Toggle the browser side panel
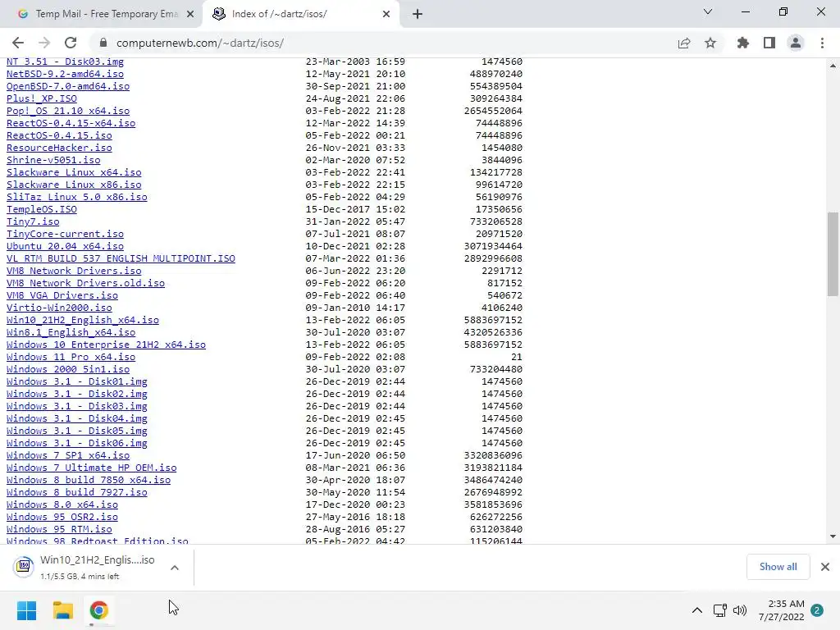Image resolution: width=840 pixels, height=630 pixels. tap(769, 43)
